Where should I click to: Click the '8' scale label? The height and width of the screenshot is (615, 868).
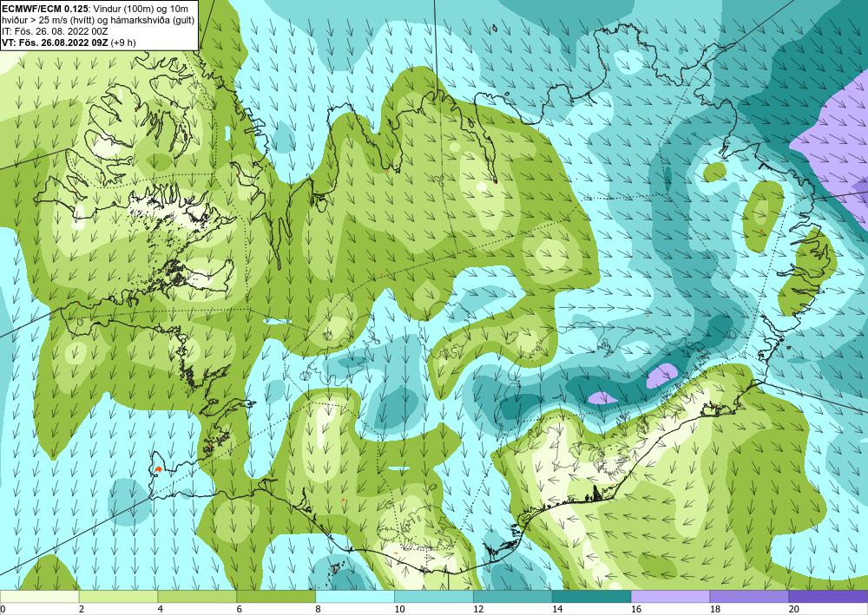click(319, 609)
